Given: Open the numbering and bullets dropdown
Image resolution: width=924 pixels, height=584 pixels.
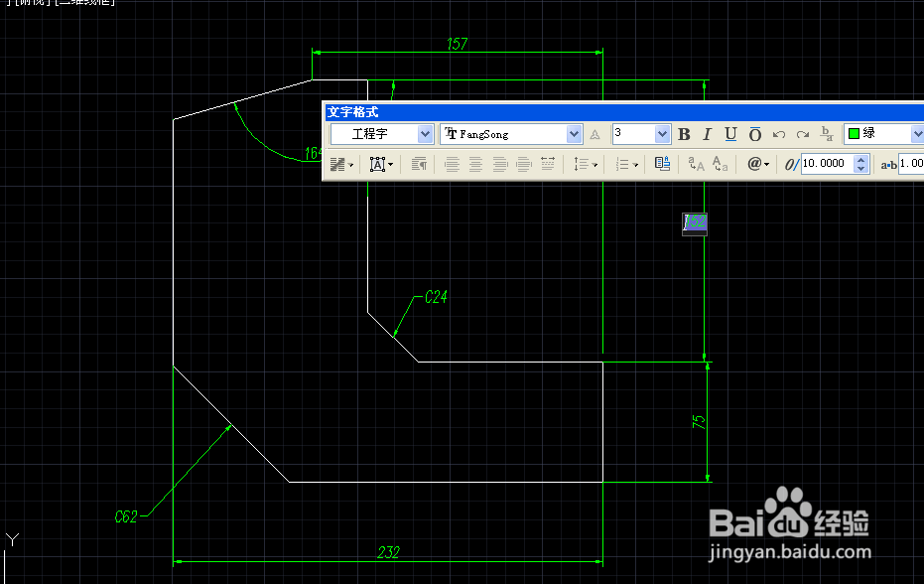Looking at the screenshot, I should click(x=626, y=164).
